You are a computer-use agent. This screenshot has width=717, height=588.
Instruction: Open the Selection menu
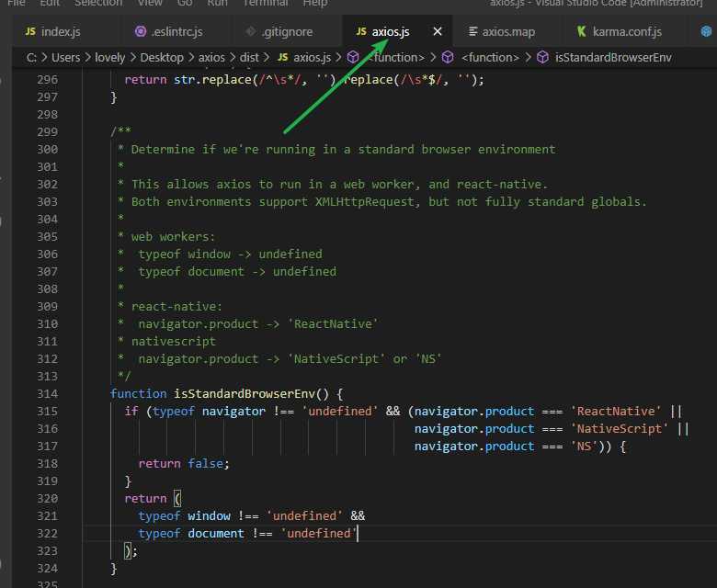[98, 3]
